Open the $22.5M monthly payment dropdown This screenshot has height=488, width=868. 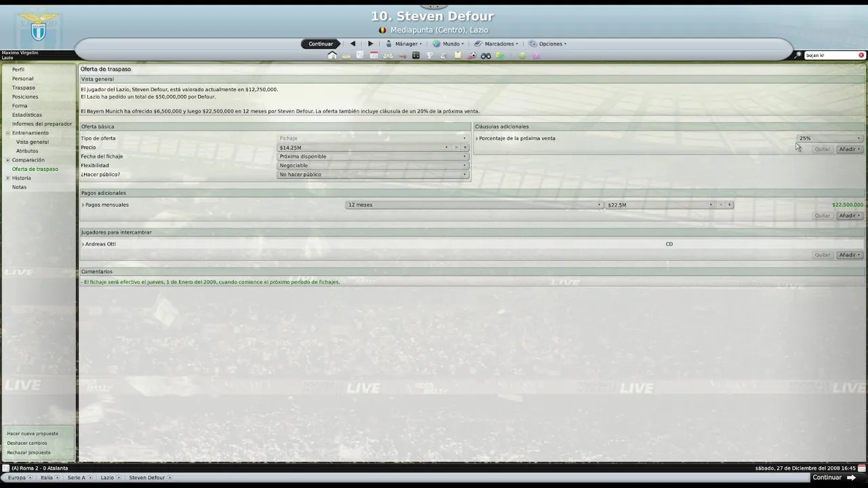tap(660, 205)
